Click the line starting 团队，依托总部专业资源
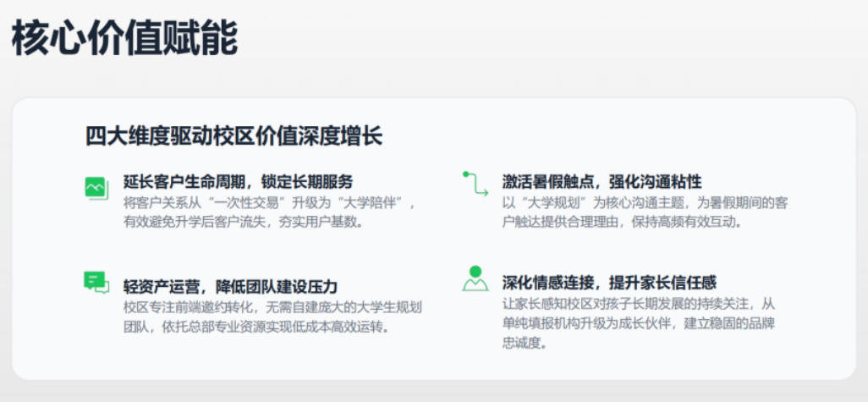This screenshot has height=402, width=868. pos(256,328)
